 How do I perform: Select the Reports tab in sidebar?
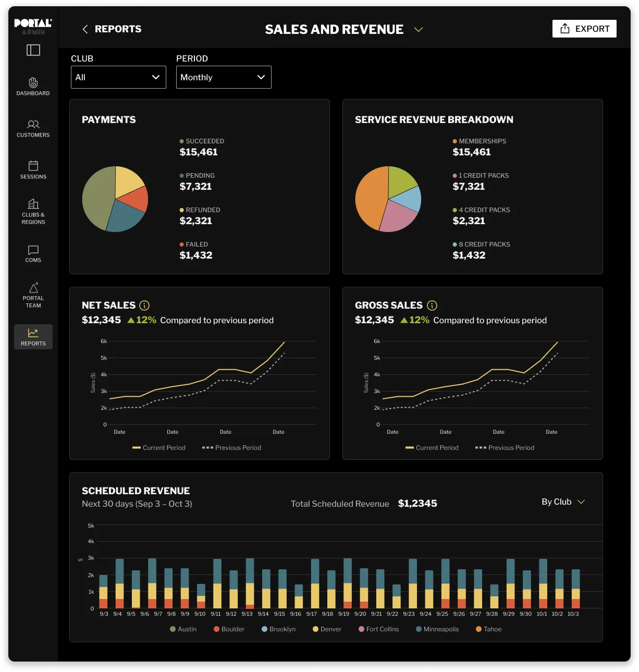click(x=33, y=337)
